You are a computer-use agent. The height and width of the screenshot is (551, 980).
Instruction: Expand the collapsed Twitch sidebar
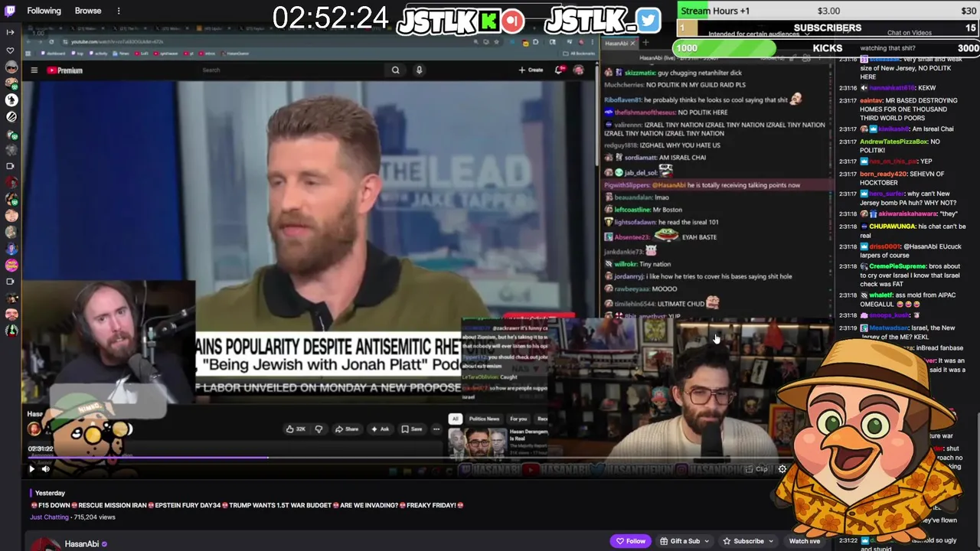(x=10, y=32)
